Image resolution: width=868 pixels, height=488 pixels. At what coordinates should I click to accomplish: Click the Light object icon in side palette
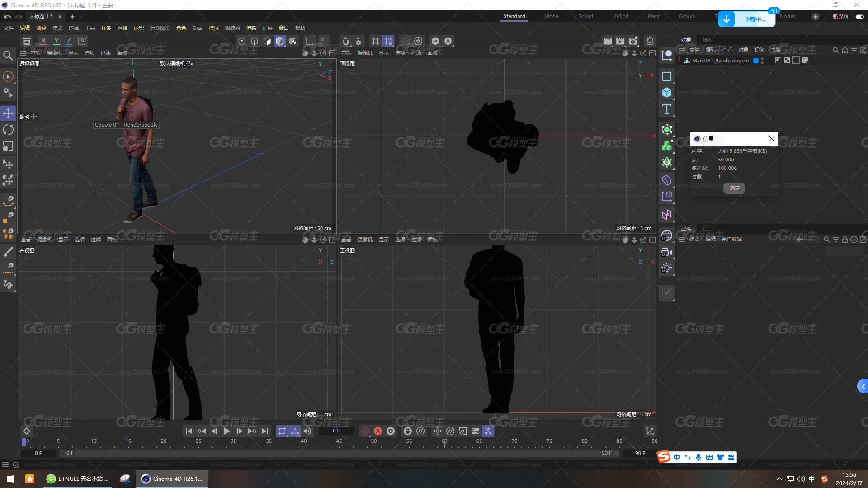[x=667, y=268]
